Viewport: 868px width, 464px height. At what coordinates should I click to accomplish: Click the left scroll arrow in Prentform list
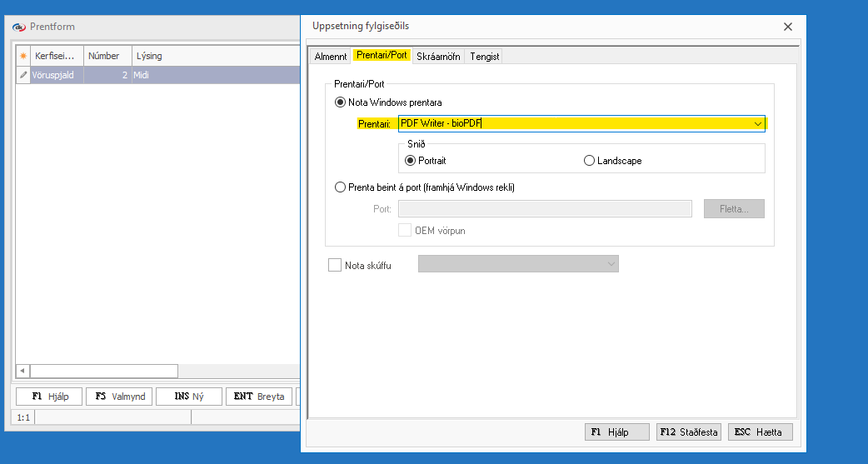(x=22, y=371)
